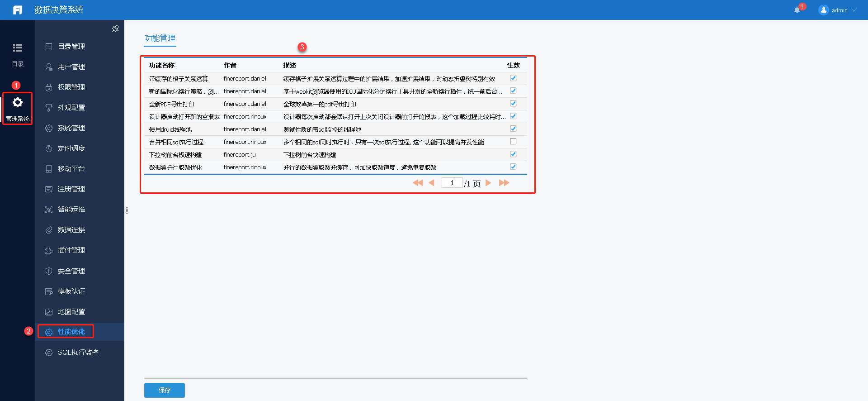The width and height of the screenshot is (868, 401).
Task: Toggle 生效 checkbox for 带缓存的格子关系运算
Action: click(513, 78)
